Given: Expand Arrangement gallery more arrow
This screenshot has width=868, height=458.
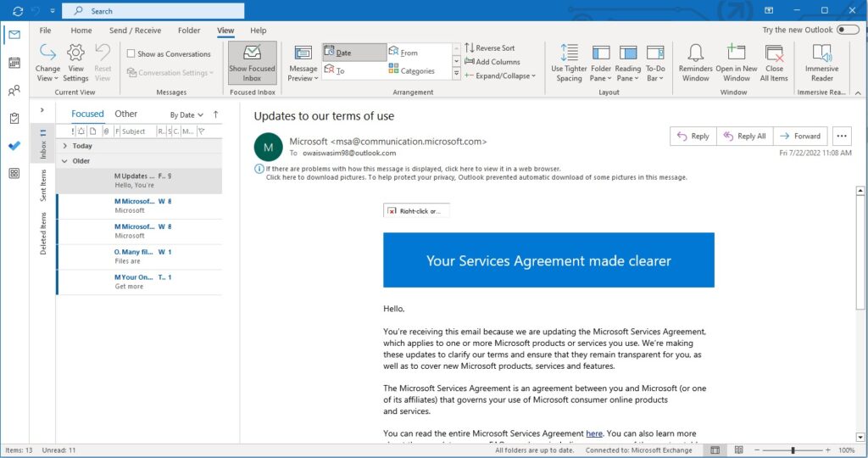Looking at the screenshot, I should click(x=457, y=73).
